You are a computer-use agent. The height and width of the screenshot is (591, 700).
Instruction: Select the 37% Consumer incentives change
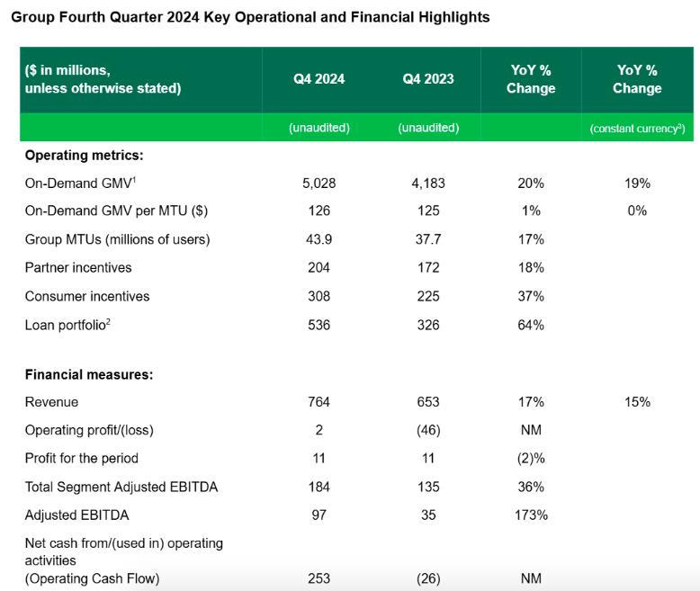coord(531,296)
